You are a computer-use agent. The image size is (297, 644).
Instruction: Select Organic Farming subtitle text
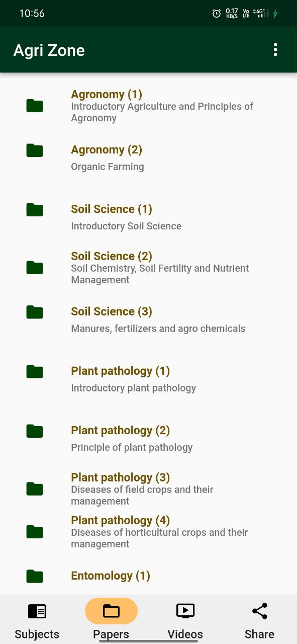(108, 167)
